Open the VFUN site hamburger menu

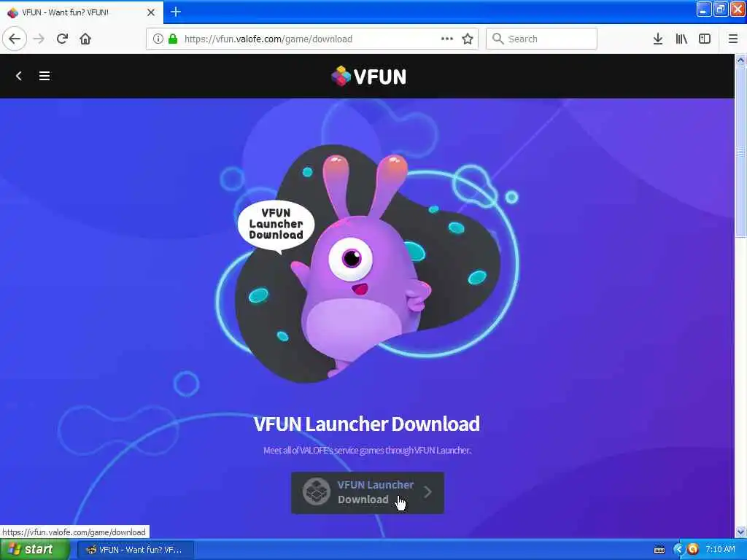(44, 76)
